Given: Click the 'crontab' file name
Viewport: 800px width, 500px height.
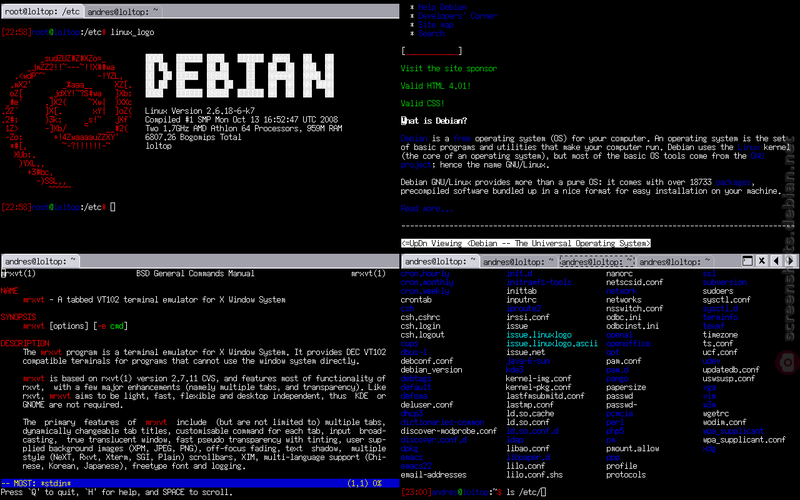Looking at the screenshot, I should tap(416, 300).
